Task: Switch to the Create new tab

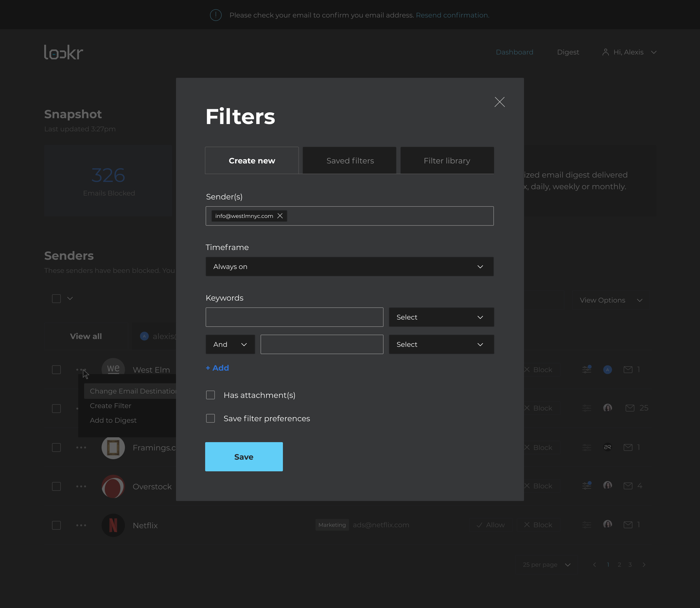Action: 252,161
